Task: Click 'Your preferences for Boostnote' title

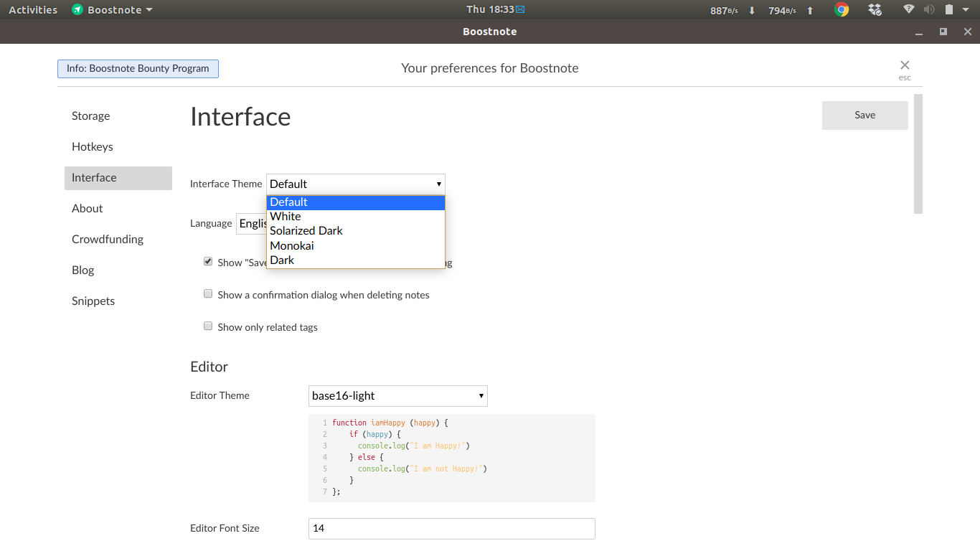Action: 490,68
